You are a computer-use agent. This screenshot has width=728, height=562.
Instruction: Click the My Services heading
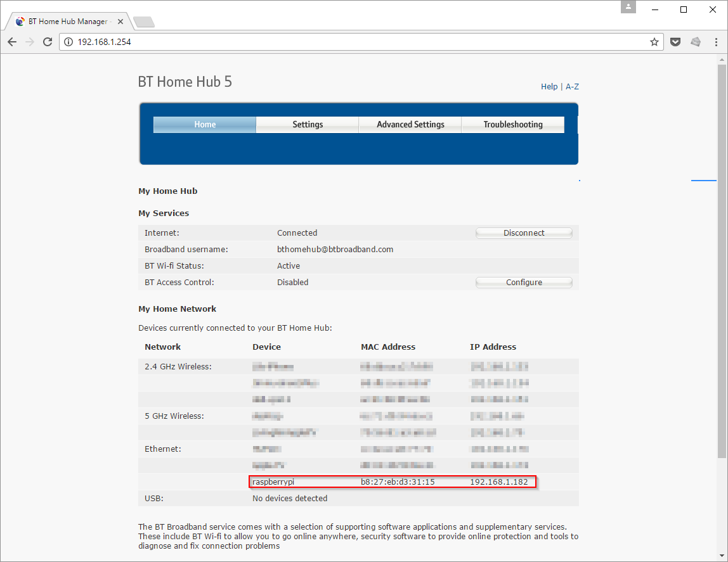tap(164, 214)
